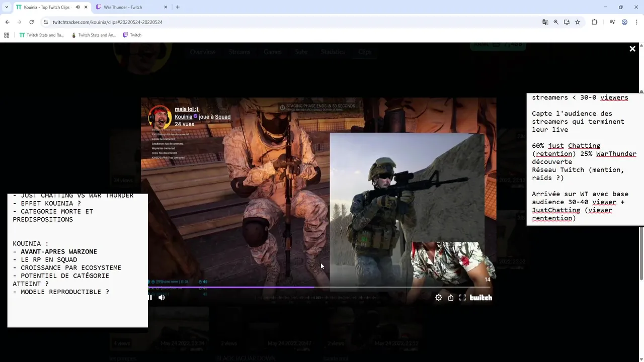Open the apps grid in bookmarks bar
The height and width of the screenshot is (362, 644).
coord(7,35)
